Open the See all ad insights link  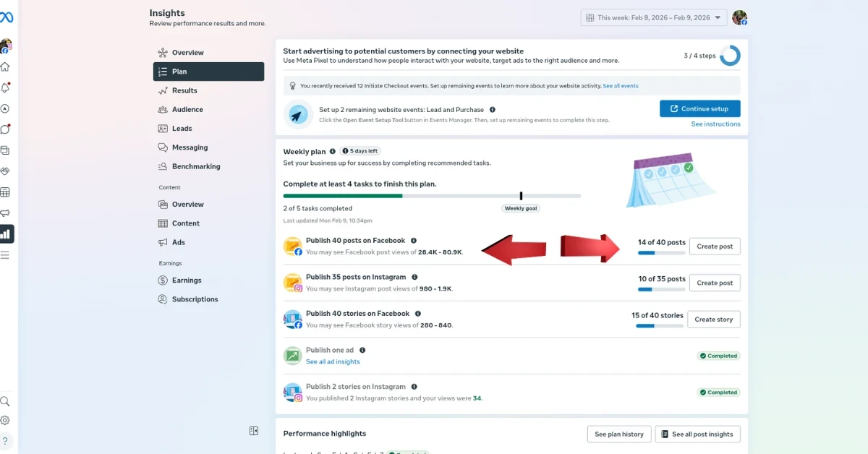(x=333, y=361)
